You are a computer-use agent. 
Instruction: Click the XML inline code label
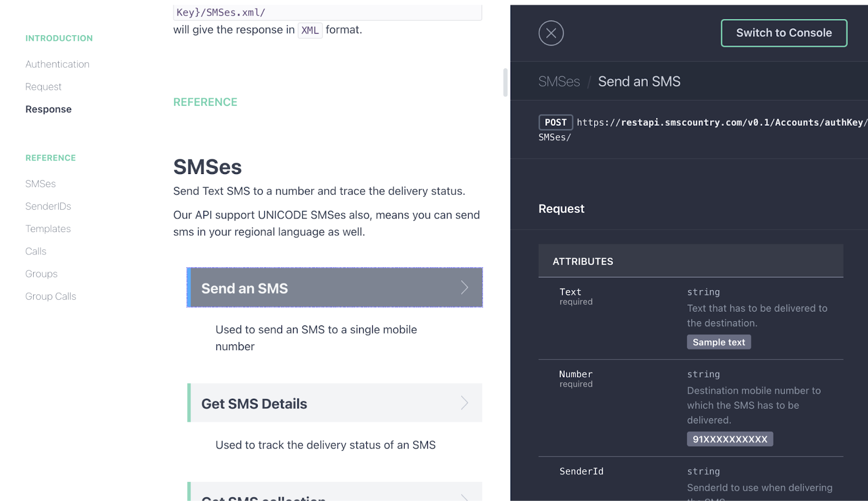(310, 30)
